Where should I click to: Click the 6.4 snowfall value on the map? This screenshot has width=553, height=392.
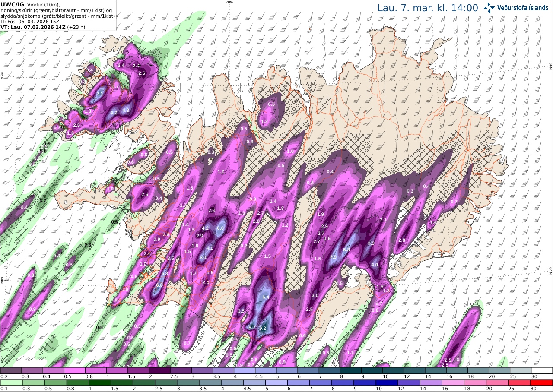pyautogui.click(x=266, y=297)
